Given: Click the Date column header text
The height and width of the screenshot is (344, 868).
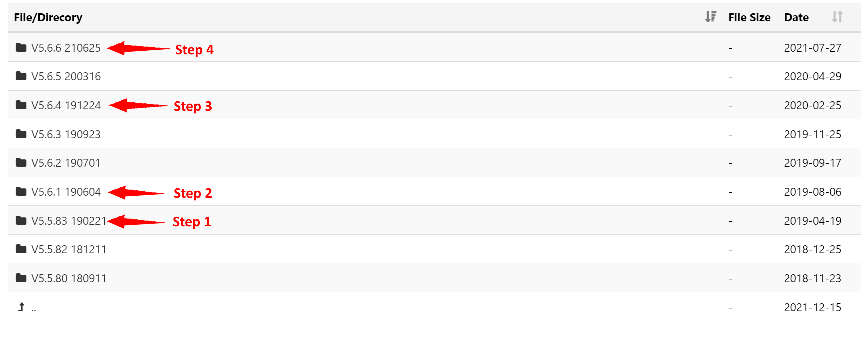Looking at the screenshot, I should coord(796,18).
